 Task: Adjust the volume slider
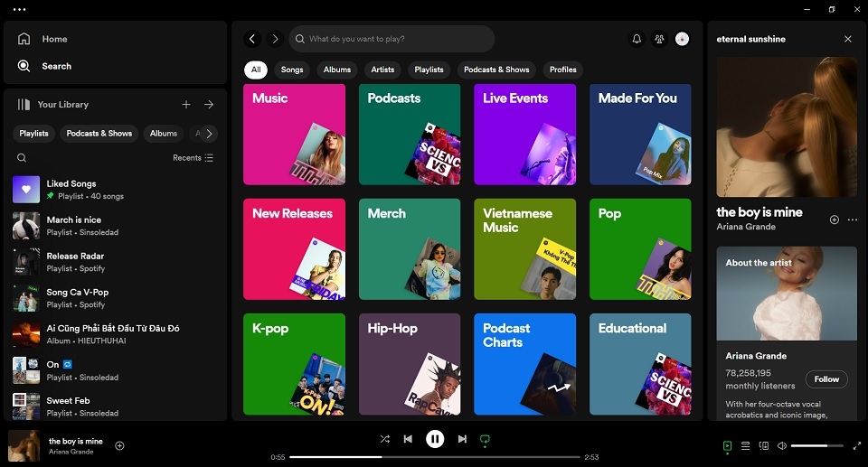(817, 446)
